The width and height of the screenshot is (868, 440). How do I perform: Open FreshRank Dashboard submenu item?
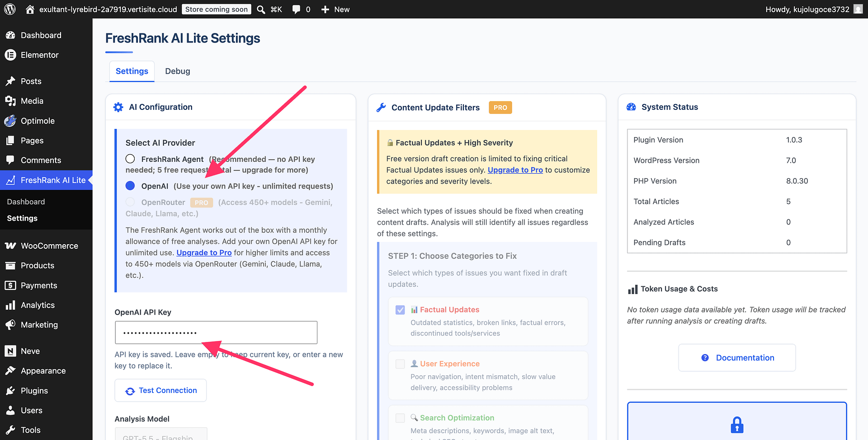click(26, 202)
